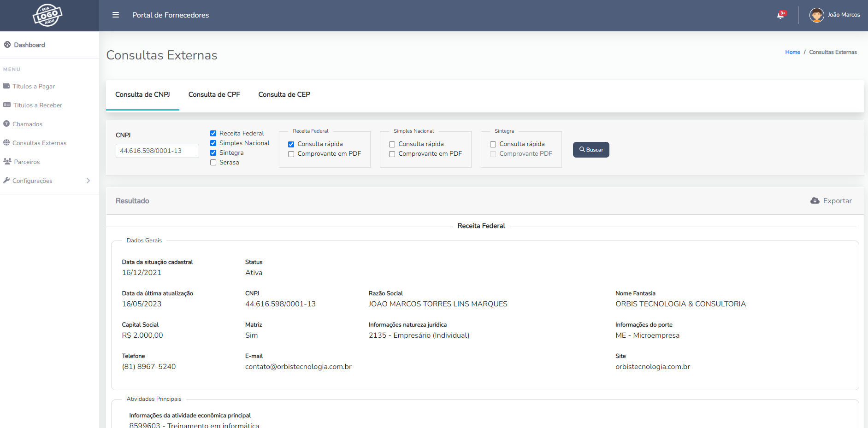Click ME - Microempresa porte value
The width and height of the screenshot is (868, 428).
tap(647, 335)
